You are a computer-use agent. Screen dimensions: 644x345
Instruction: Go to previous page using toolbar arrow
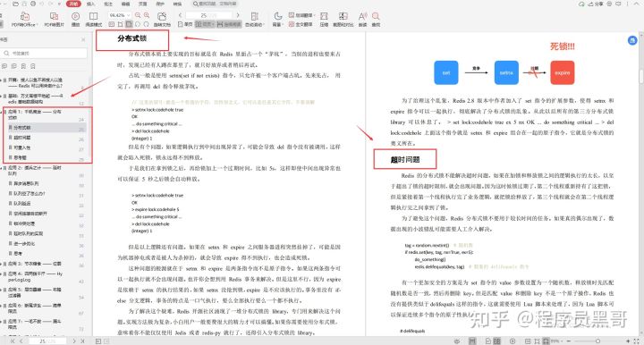click(181, 15)
